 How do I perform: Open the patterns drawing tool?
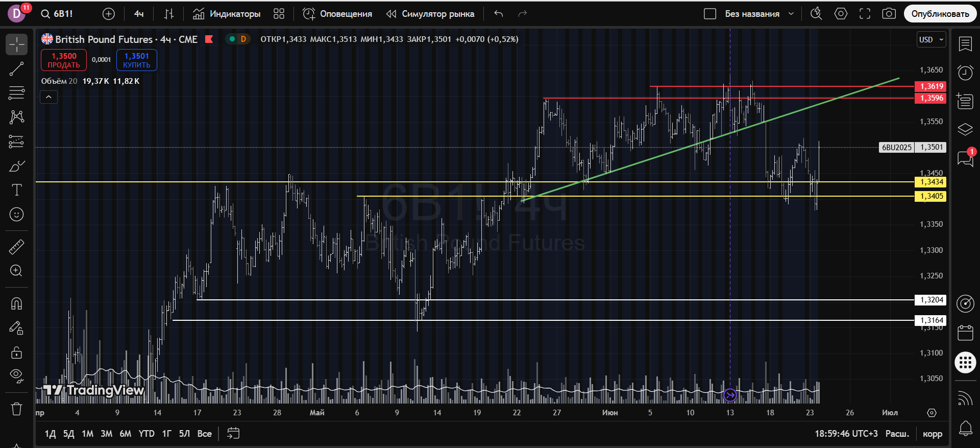tap(16, 117)
